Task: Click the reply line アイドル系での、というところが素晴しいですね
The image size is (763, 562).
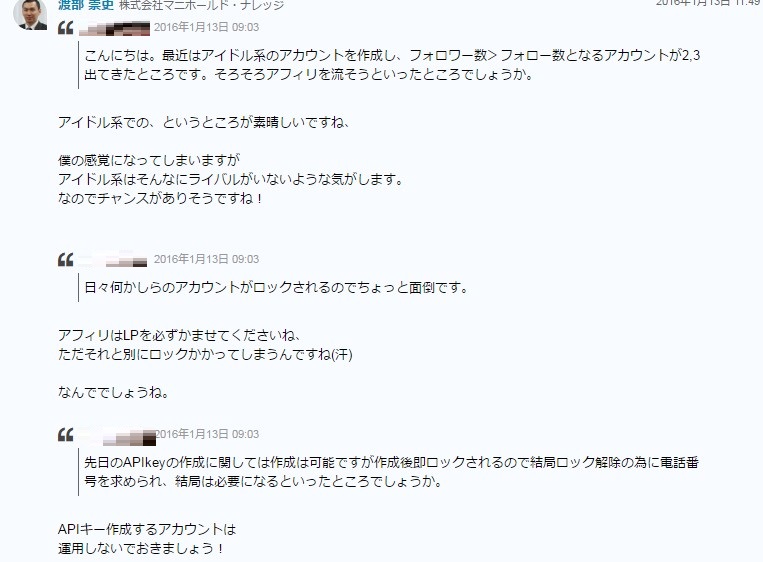Action: [203, 122]
